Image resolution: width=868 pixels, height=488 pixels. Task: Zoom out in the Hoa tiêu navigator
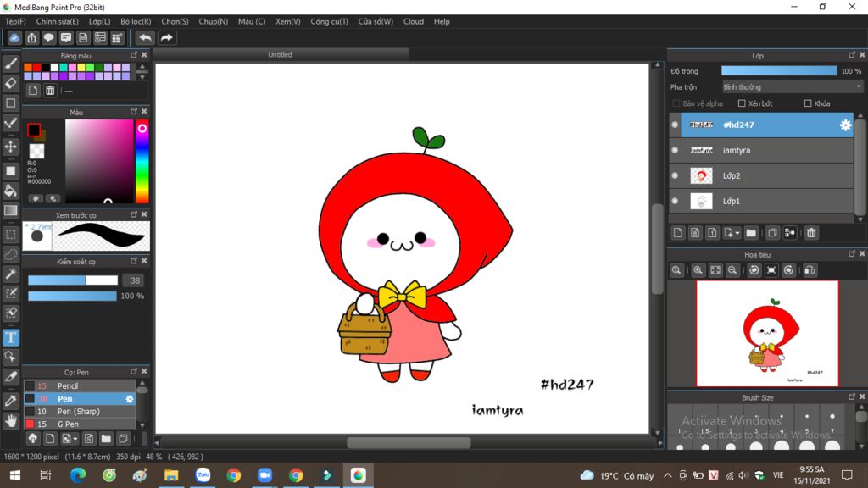point(732,270)
